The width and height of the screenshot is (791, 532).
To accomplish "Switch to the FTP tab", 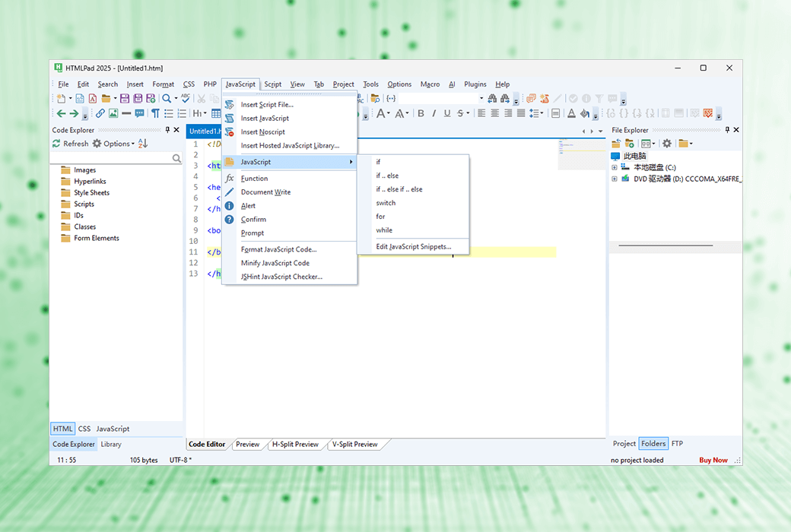I will point(677,444).
